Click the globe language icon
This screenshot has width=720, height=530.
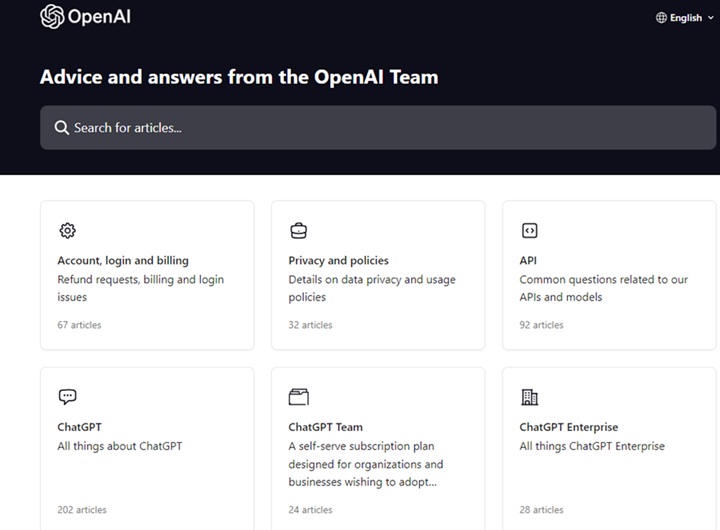tap(661, 18)
